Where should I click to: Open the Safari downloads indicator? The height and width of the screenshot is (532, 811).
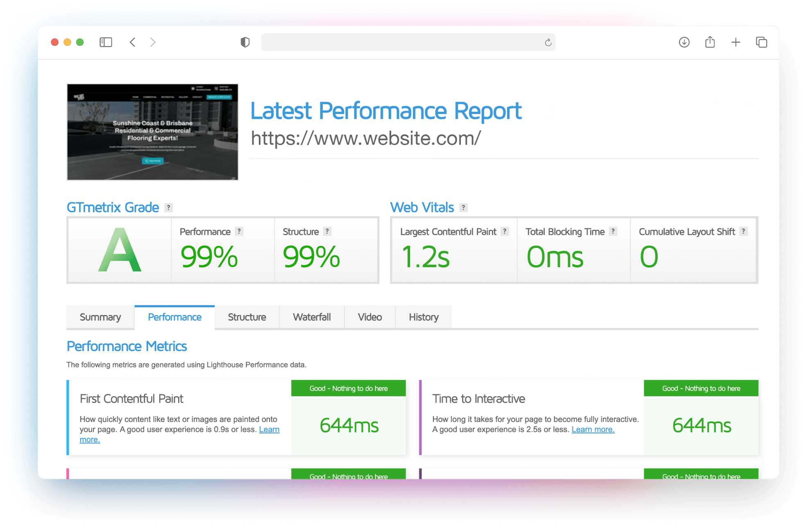pos(684,42)
